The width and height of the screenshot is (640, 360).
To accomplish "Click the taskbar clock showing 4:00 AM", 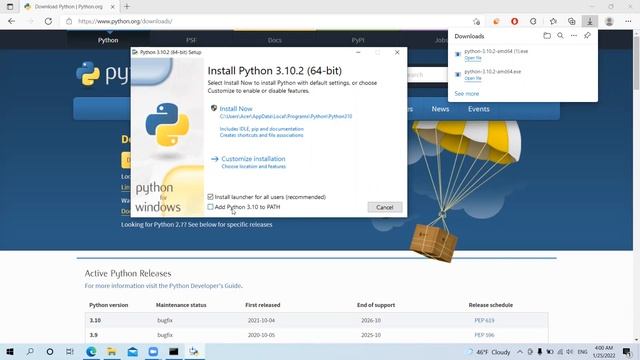I will coord(604,352).
